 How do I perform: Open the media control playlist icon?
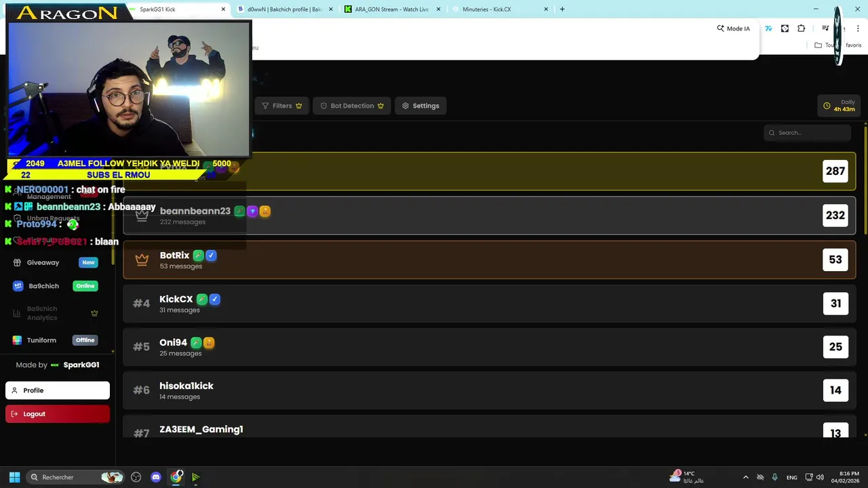click(825, 28)
